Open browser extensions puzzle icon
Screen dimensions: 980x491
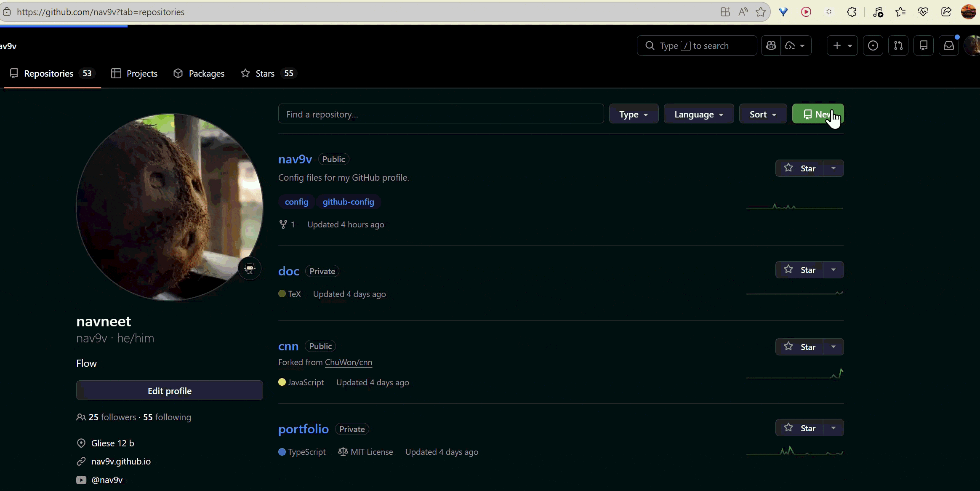click(852, 12)
